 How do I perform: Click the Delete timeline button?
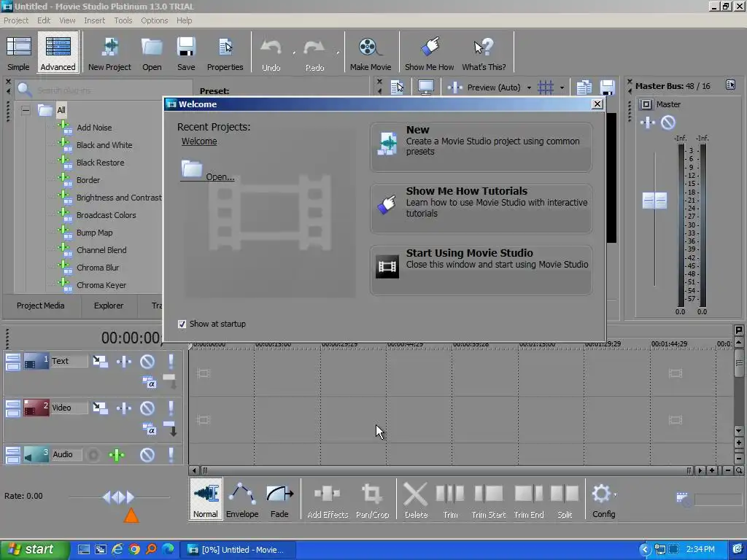(x=416, y=499)
